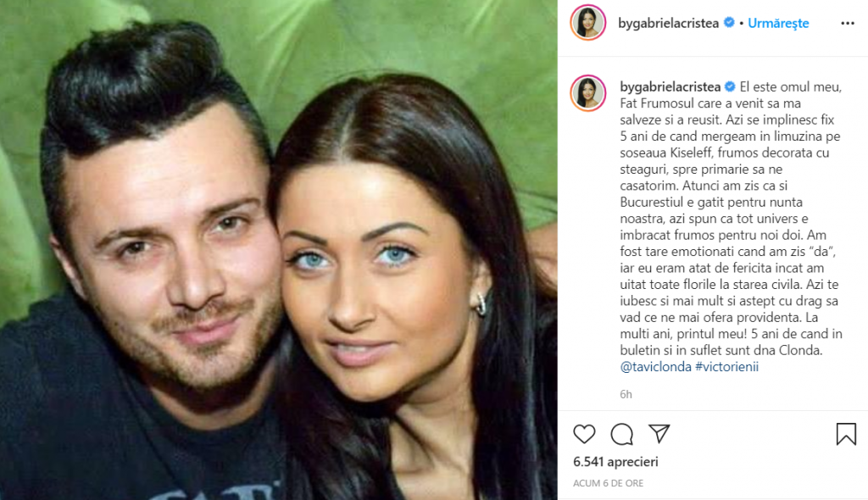View the 6.541 aprecieri likes list

pos(615,462)
